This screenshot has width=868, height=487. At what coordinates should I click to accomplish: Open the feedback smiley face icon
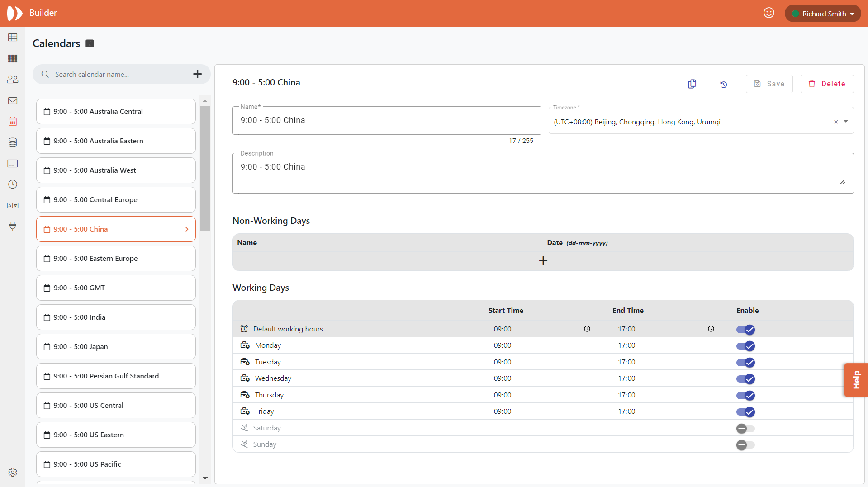coord(768,13)
